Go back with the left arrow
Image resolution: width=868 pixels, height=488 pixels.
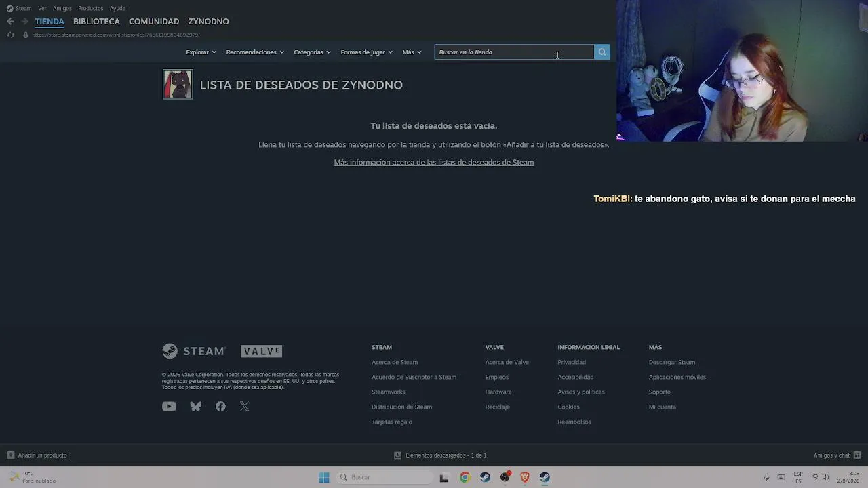pos(10,22)
